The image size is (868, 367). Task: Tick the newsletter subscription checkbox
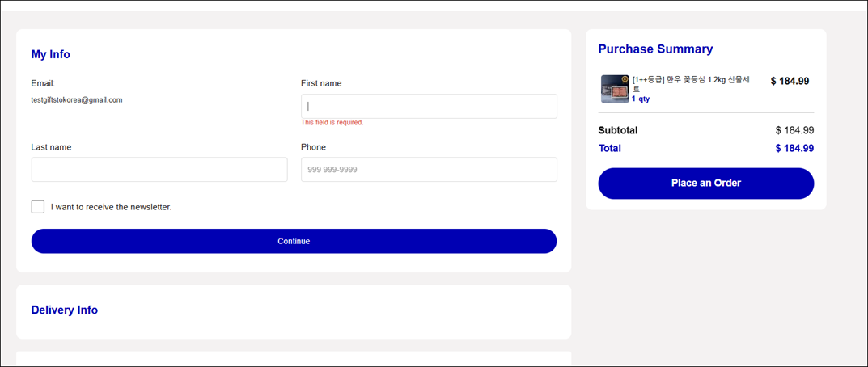point(38,207)
